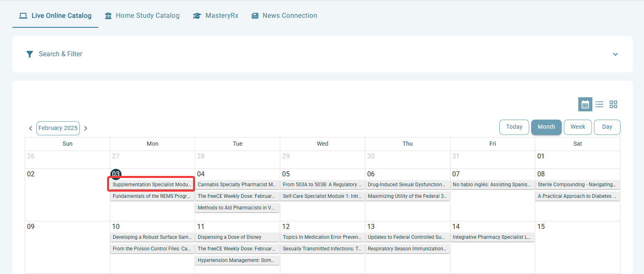The image size is (644, 274).
Task: Click the filter funnel icon
Action: pos(29,54)
